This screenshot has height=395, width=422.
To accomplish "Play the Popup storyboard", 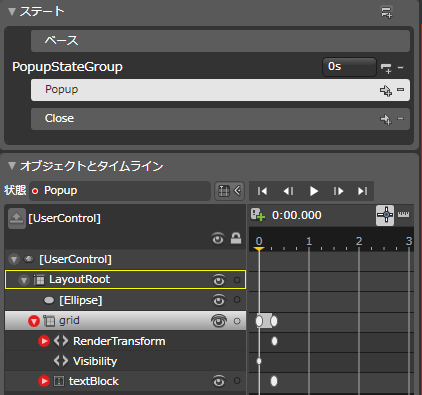I will tap(313, 191).
